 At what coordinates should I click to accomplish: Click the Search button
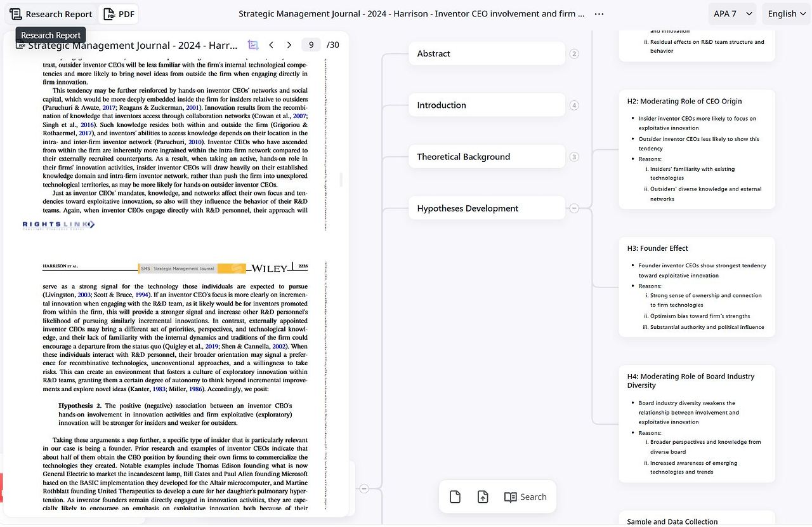tap(533, 497)
